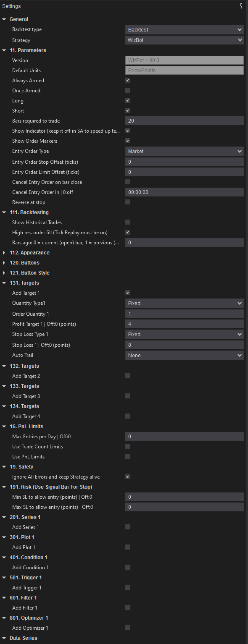
Task: Collapse the 134. Targets section
Action: (4, 406)
